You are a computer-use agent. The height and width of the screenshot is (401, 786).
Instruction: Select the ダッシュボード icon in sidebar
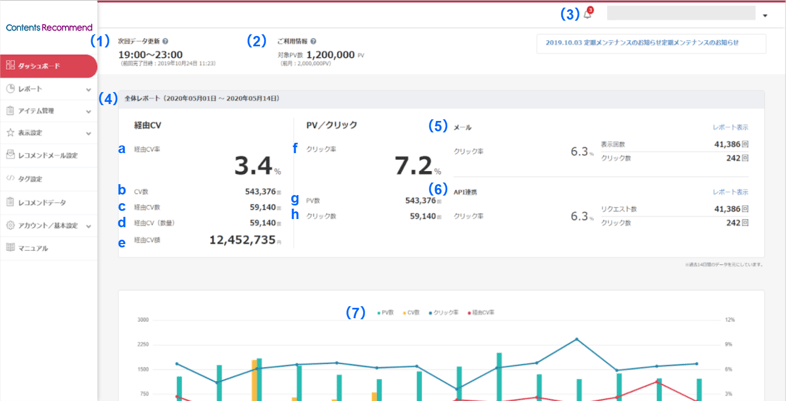pos(11,66)
